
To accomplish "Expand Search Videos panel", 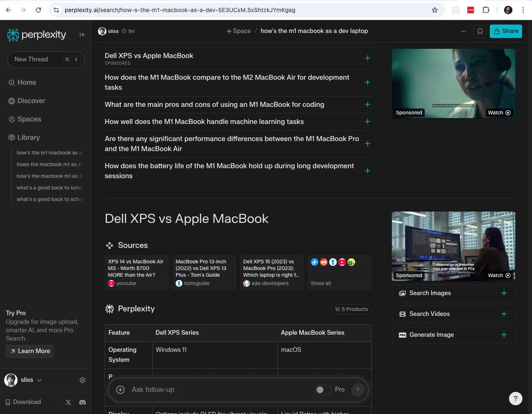I will [x=454, y=314].
